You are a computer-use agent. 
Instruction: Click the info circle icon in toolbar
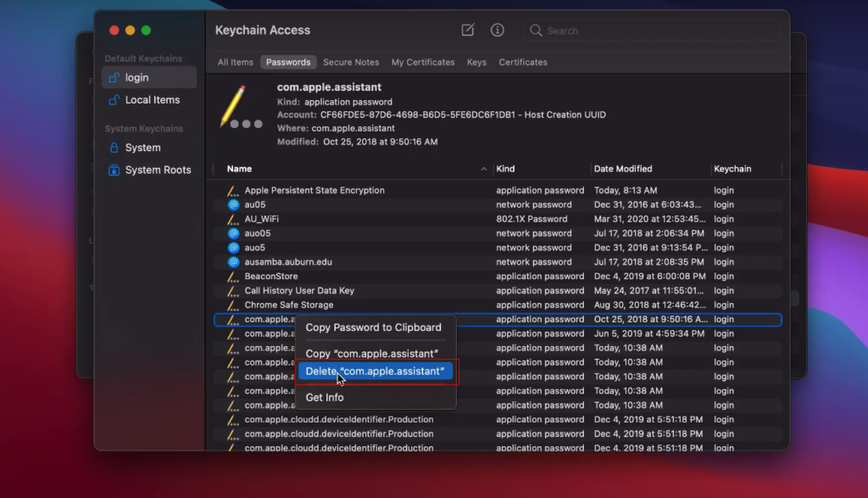coord(498,31)
